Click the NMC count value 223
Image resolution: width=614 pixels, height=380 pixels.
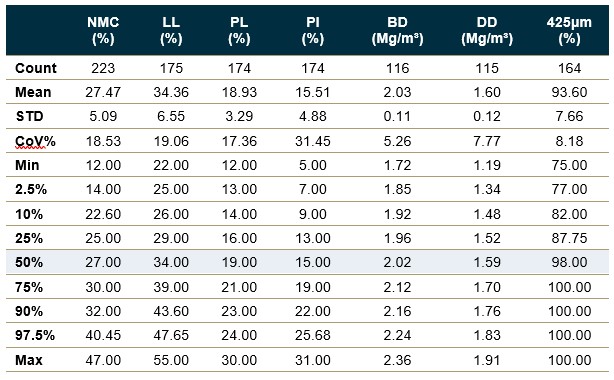[103, 68]
